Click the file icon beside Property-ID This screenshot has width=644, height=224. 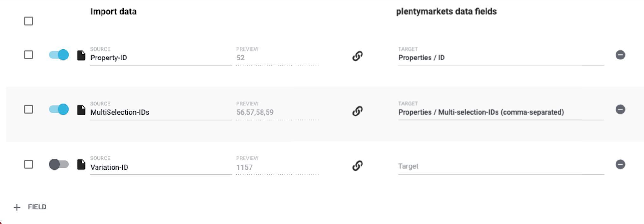click(81, 55)
